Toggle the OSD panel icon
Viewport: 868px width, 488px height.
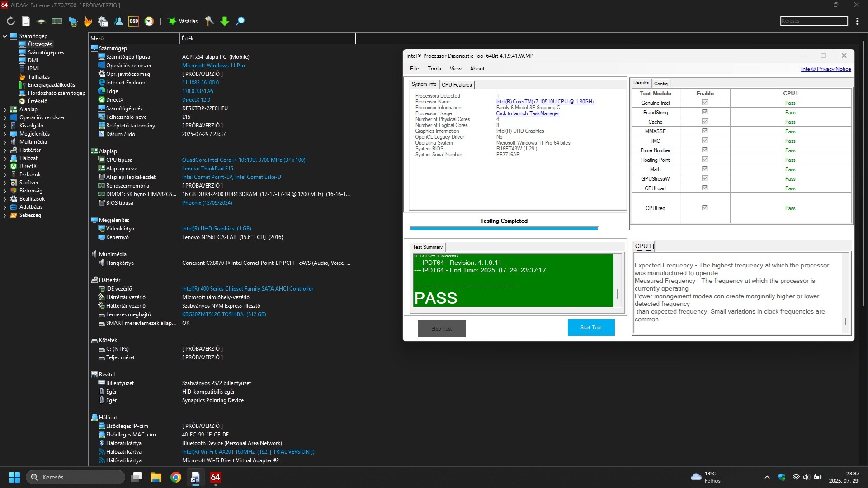134,21
